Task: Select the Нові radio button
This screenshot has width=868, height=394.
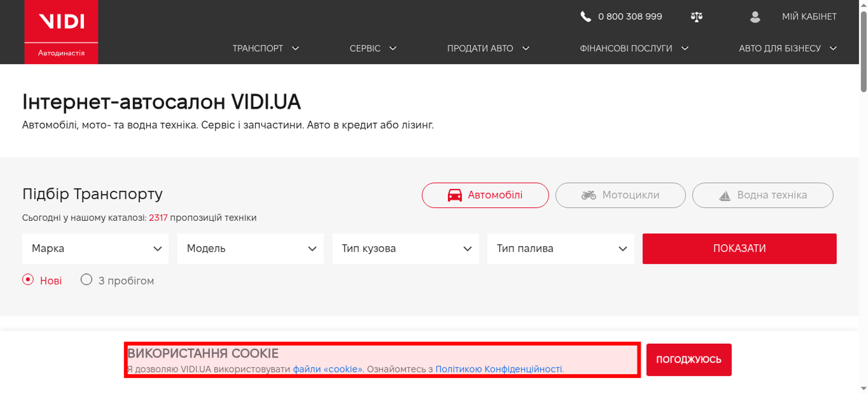Action: tap(28, 280)
